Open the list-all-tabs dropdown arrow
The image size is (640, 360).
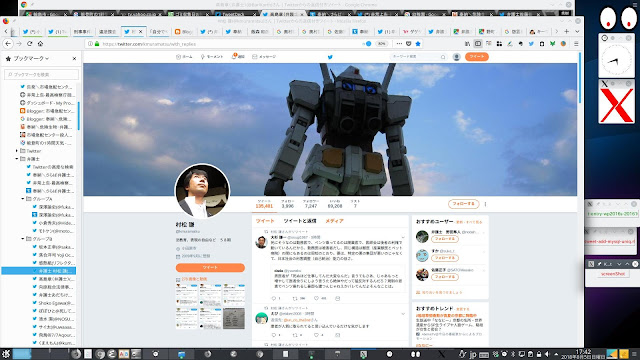tap(577, 31)
